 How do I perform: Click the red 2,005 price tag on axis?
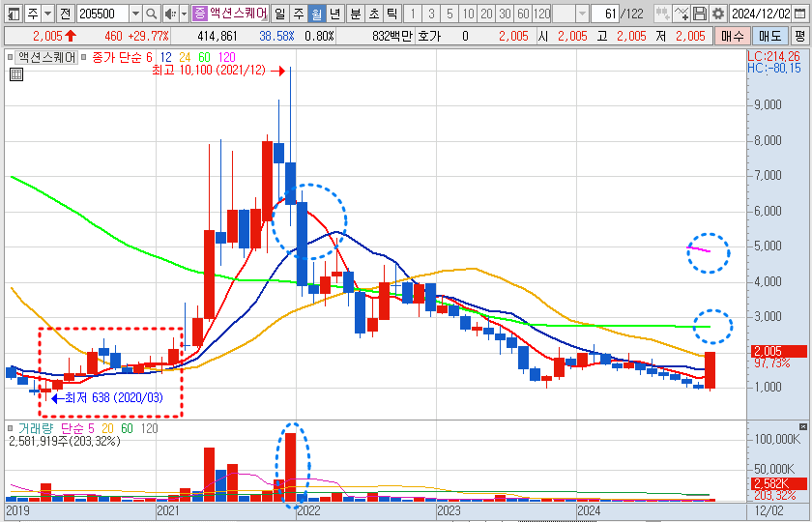pos(779,351)
